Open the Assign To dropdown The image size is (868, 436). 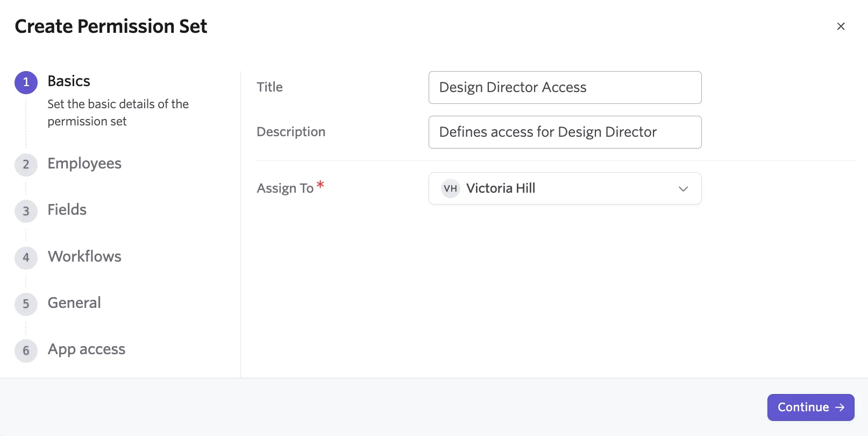tap(565, 188)
